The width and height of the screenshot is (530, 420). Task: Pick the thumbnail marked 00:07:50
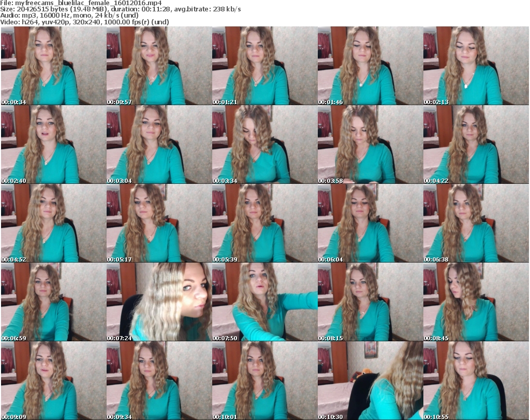(x=264, y=302)
